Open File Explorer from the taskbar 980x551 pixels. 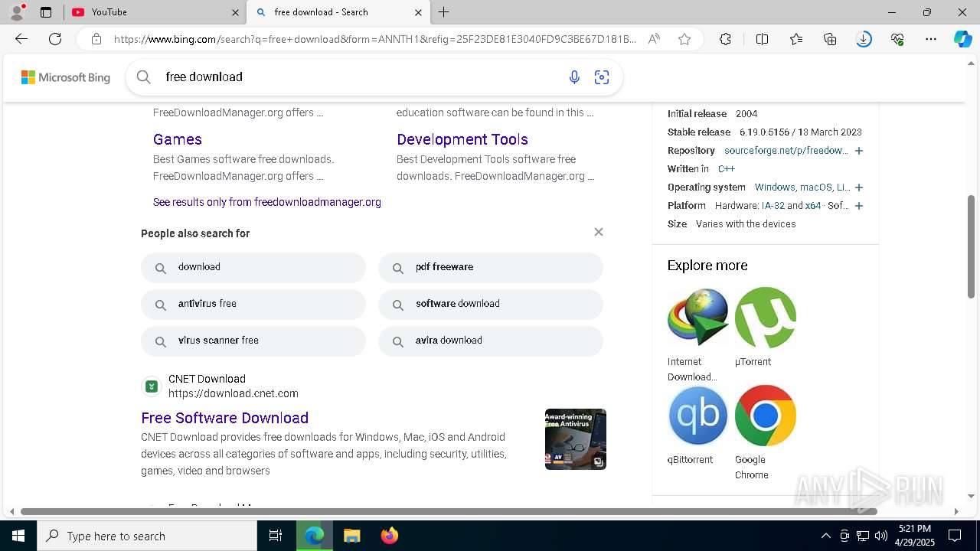351,536
